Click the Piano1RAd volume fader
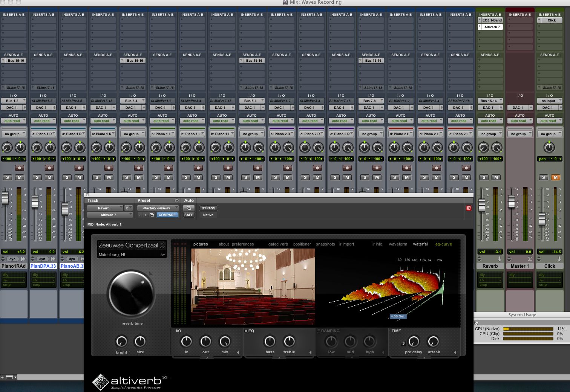Viewport: 570px width, 392px height. [5, 198]
